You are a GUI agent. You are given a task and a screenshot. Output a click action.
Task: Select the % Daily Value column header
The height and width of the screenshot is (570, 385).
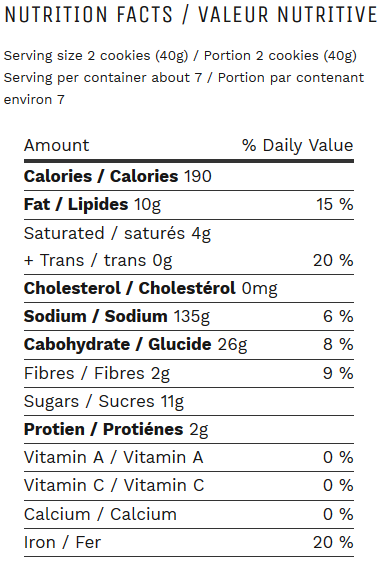pyautogui.click(x=297, y=145)
